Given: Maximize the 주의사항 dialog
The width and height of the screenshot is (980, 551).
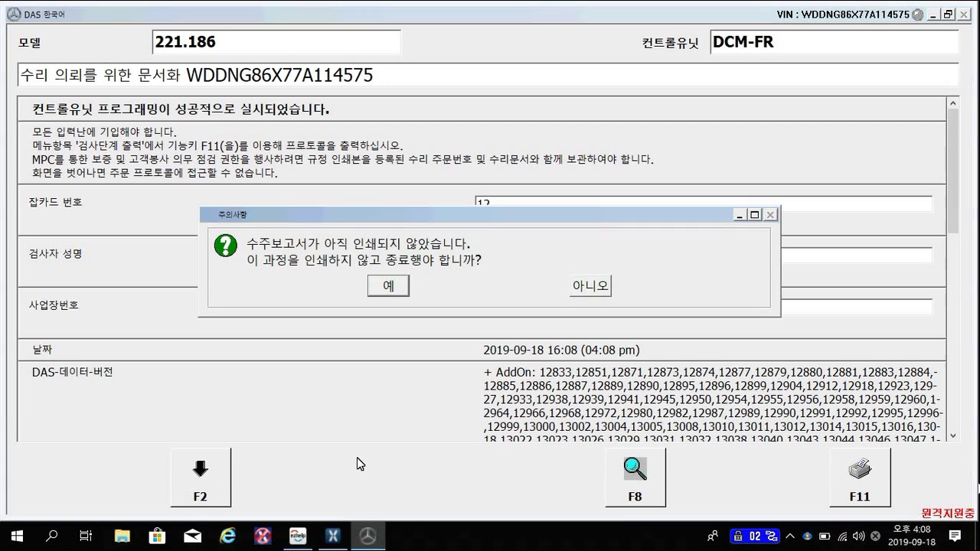Looking at the screenshot, I should coord(755,215).
